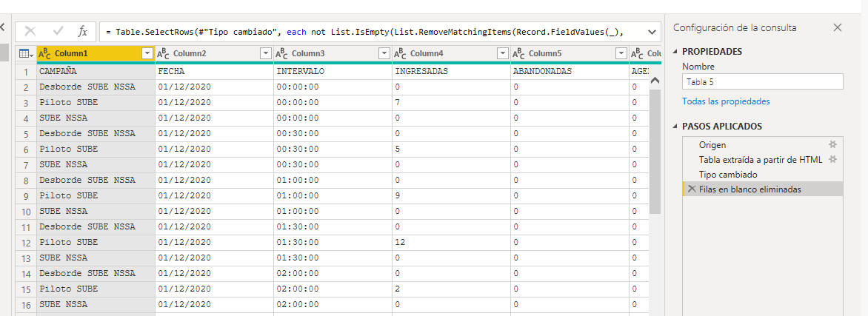The width and height of the screenshot is (868, 316).
Task: Click Piloto SUBE in row 3
Action: (96, 102)
